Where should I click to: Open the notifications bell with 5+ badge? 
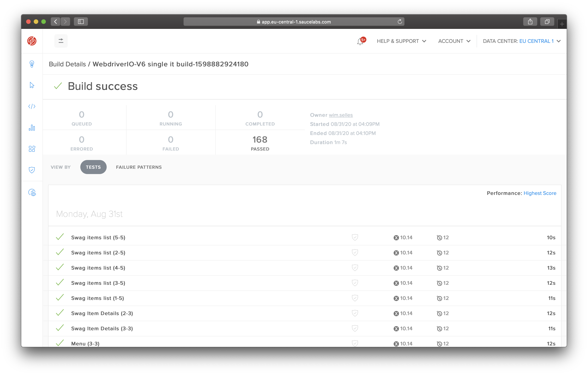pyautogui.click(x=360, y=41)
